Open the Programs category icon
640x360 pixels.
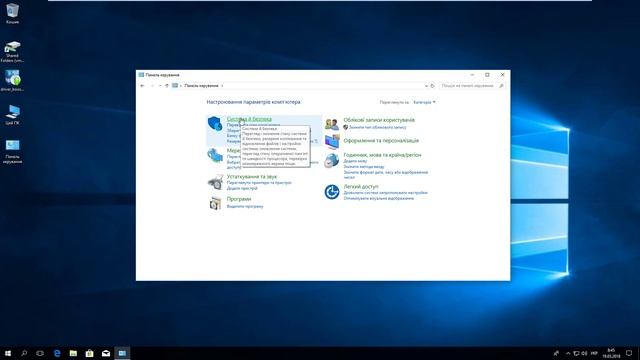(x=215, y=203)
